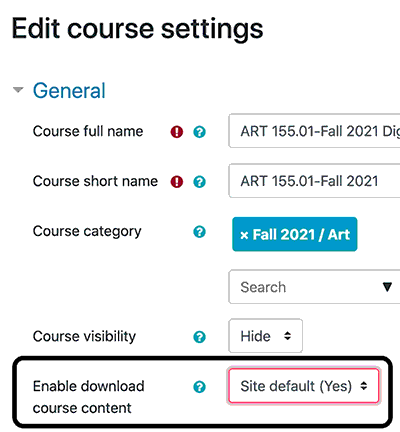Open help for Enable download course content
400x432 pixels.
click(199, 387)
